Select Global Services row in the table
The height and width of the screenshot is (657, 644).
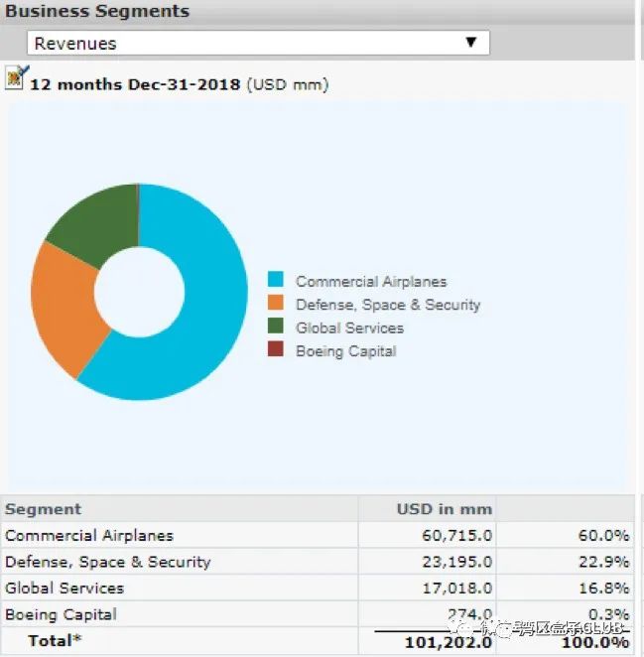(318, 588)
